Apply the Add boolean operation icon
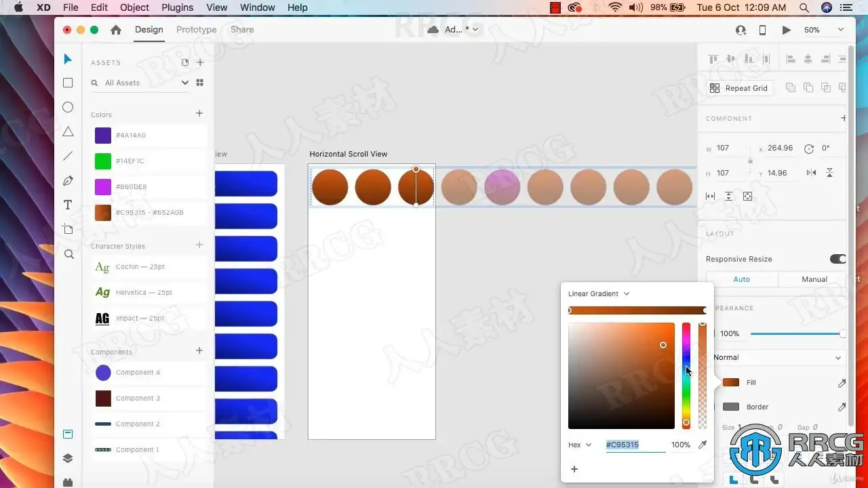 pyautogui.click(x=791, y=87)
